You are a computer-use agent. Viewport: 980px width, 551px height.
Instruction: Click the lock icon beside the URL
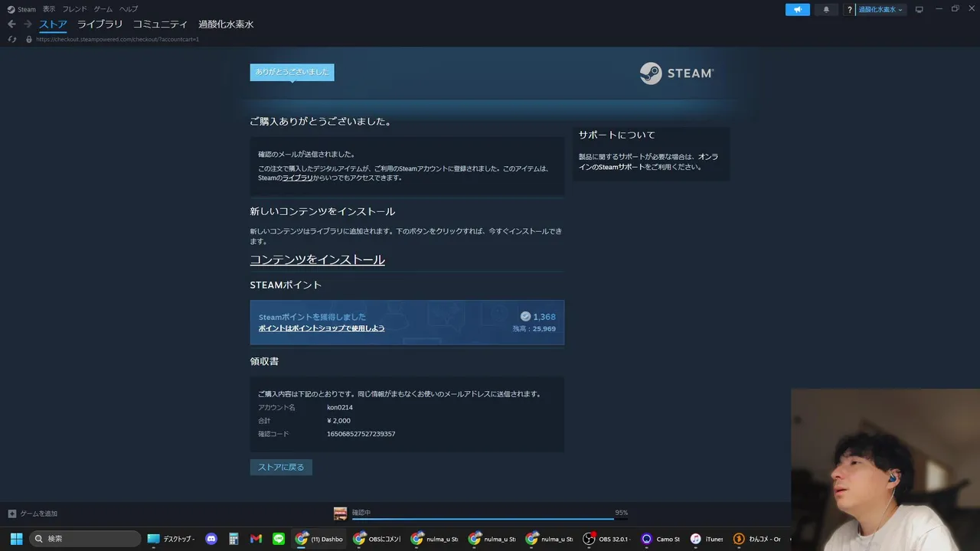29,39
